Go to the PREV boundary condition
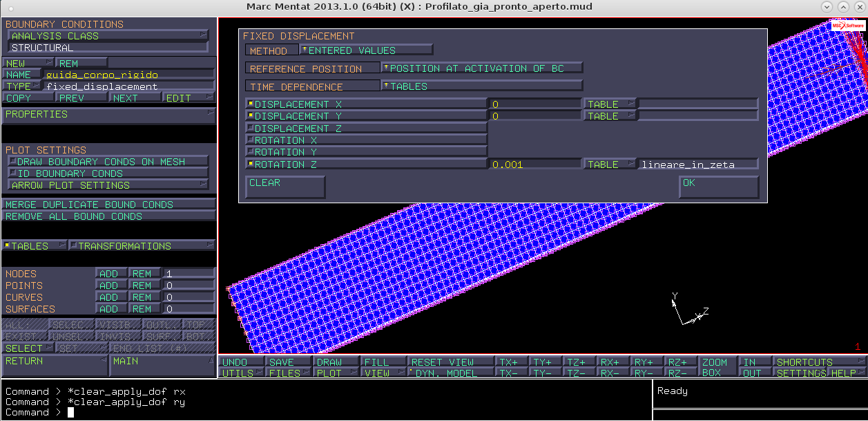This screenshot has width=868, height=421. click(x=82, y=98)
